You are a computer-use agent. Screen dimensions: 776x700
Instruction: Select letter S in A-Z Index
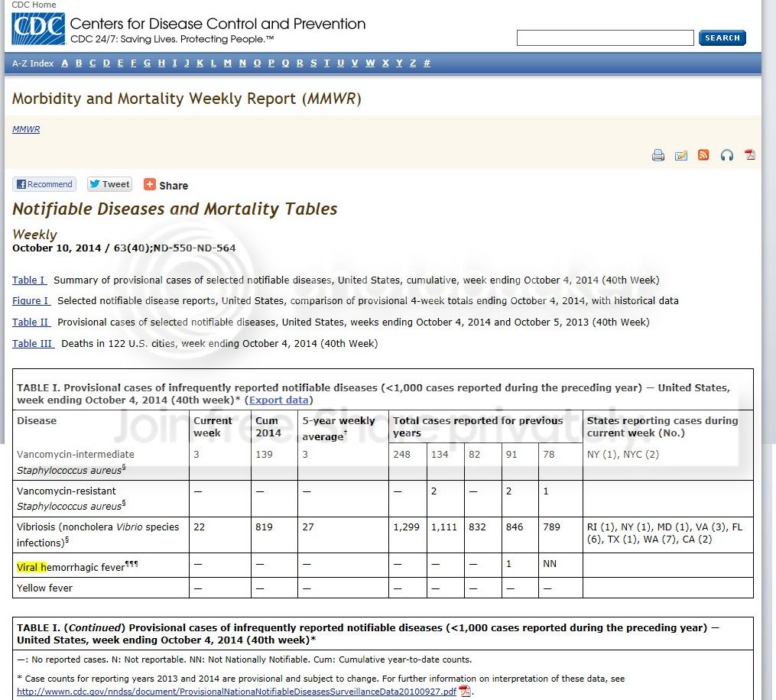pos(313,63)
